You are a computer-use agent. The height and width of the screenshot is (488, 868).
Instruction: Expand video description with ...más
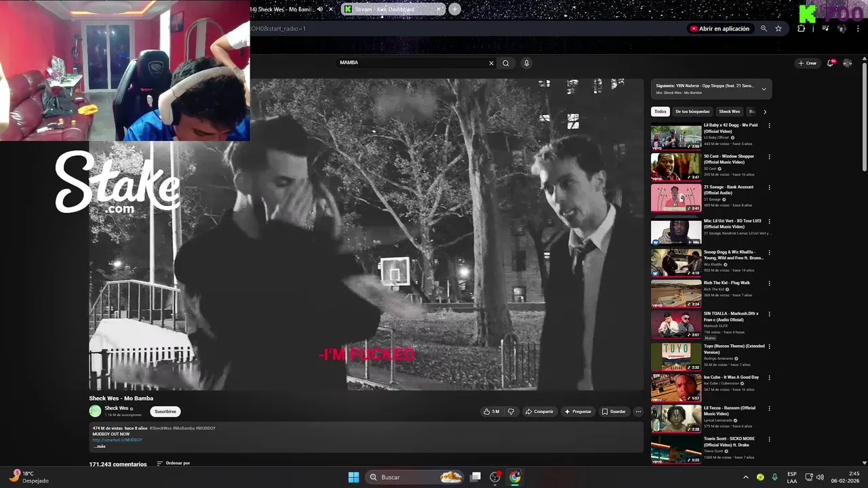click(x=100, y=446)
